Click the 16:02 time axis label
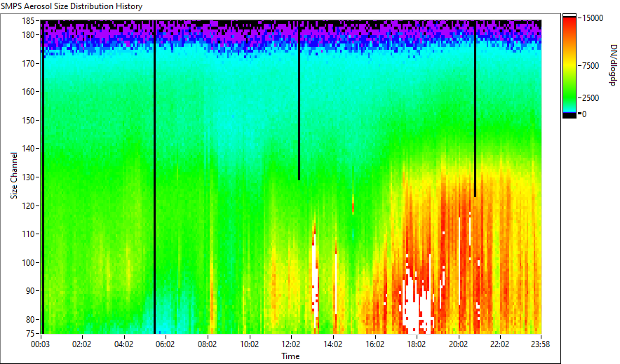Viewport: 620px width, 364px height. pyautogui.click(x=375, y=344)
